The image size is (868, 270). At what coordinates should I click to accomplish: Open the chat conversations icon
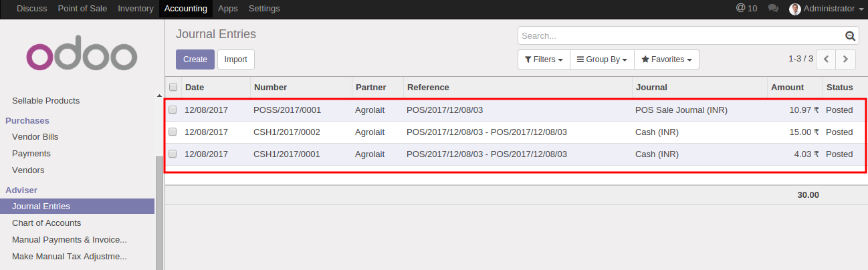coord(773,9)
